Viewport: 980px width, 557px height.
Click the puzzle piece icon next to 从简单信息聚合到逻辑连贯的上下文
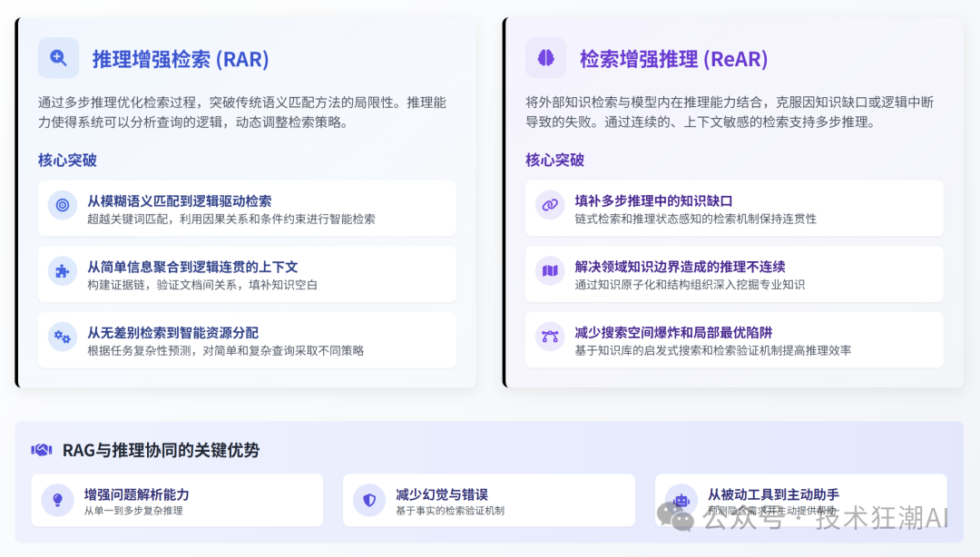[63, 270]
